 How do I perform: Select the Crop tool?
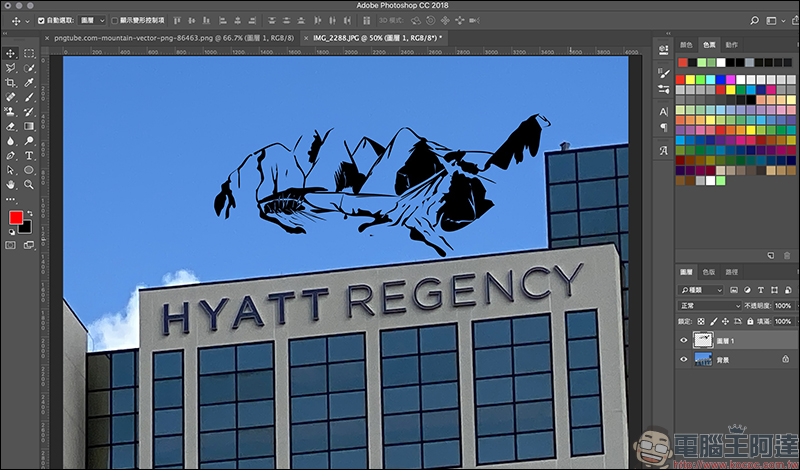10,82
